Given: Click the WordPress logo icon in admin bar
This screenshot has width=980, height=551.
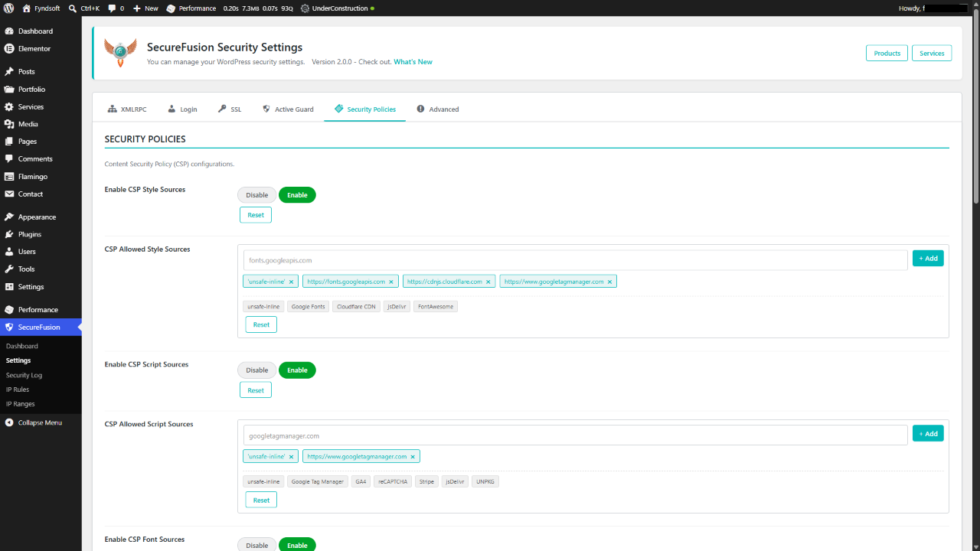Looking at the screenshot, I should tap(8, 8).
